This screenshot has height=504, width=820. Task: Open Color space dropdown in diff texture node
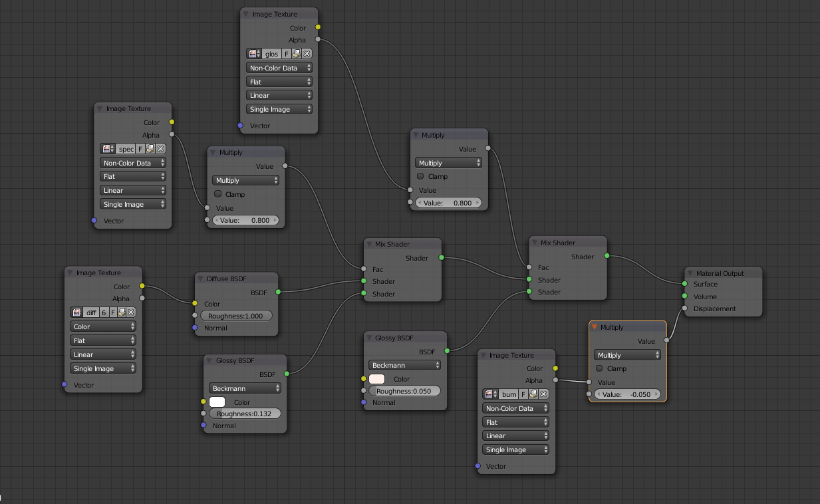[x=102, y=326]
